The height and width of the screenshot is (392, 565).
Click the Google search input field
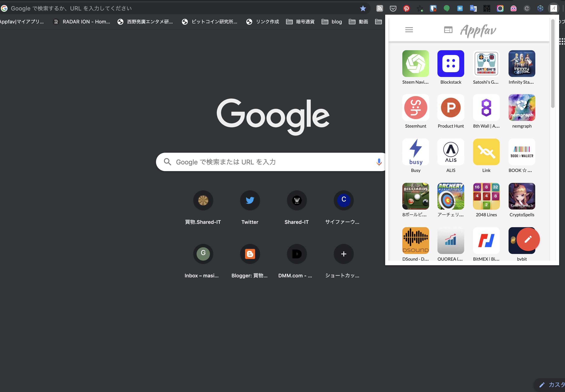tap(270, 162)
